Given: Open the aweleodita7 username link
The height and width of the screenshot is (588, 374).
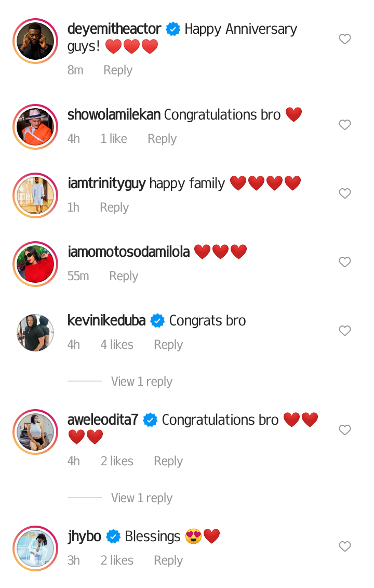Looking at the screenshot, I should point(103,420).
